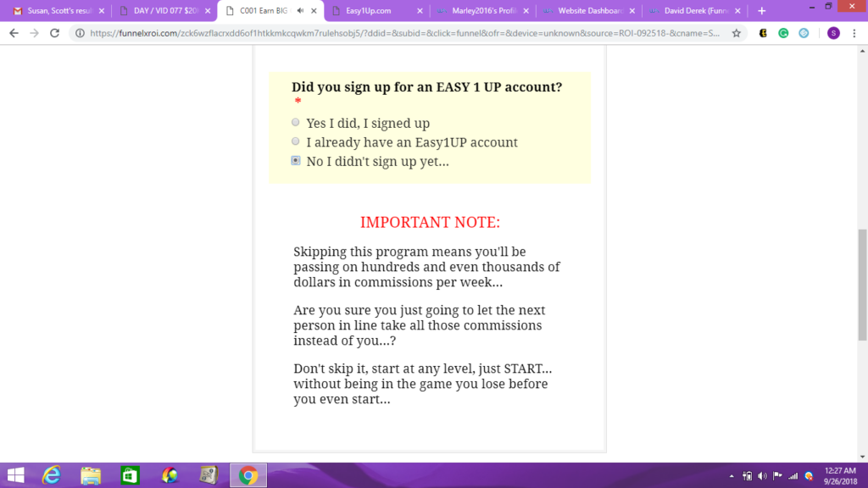
Task: Close the Susan, Scott's results Gmail tab
Action: [x=102, y=10]
